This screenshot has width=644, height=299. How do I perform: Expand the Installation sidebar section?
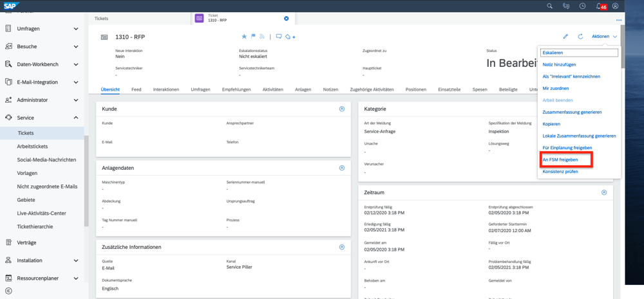(x=75, y=260)
